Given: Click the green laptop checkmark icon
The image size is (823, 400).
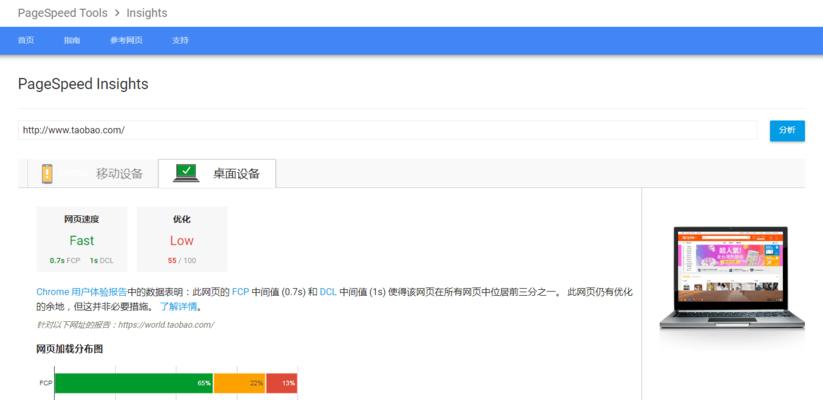Looking at the screenshot, I should point(186,173).
